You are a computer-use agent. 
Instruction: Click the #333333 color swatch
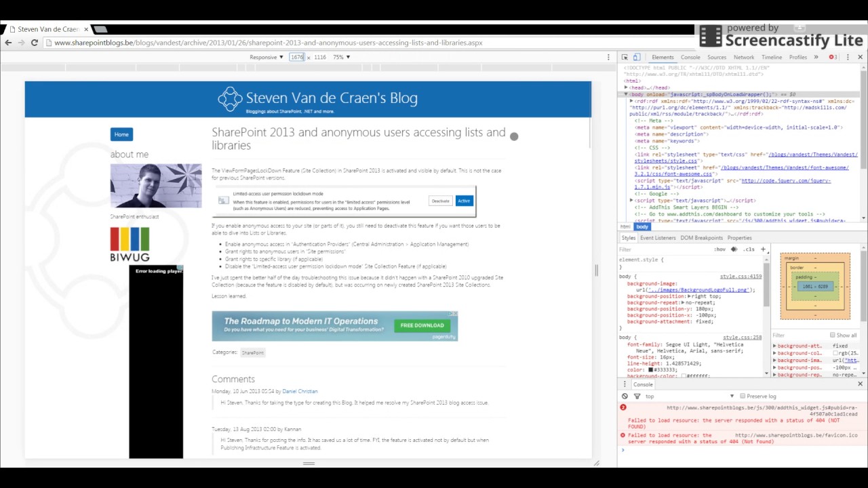650,369
